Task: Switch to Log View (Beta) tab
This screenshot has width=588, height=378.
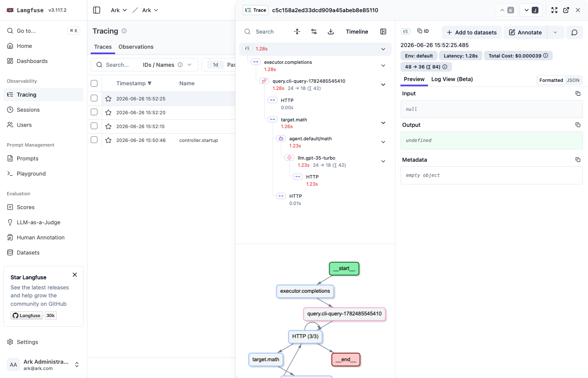Action: point(452,79)
